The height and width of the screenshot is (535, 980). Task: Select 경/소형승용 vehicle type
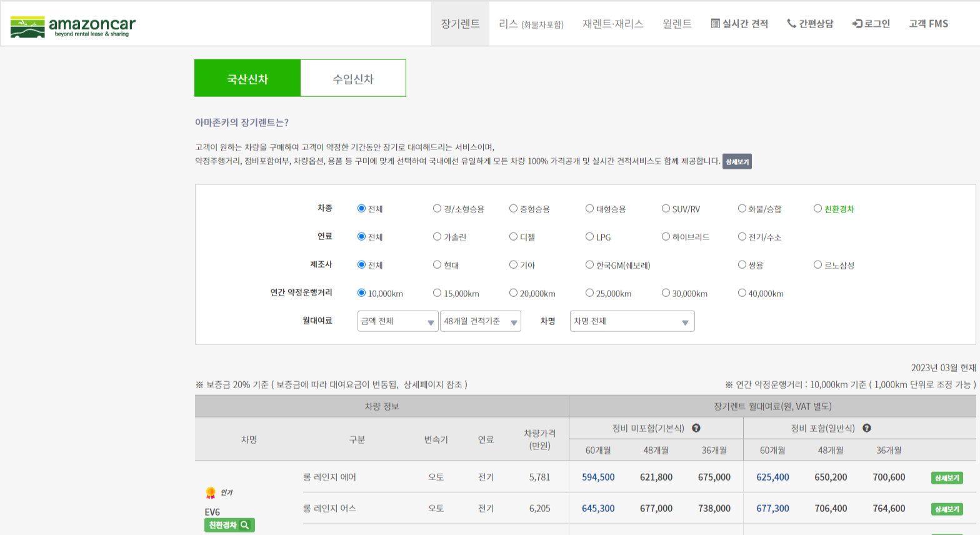(x=437, y=208)
